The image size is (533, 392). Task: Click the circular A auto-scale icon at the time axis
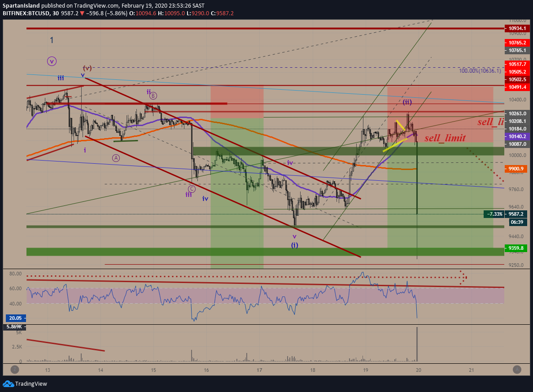(x=517, y=369)
